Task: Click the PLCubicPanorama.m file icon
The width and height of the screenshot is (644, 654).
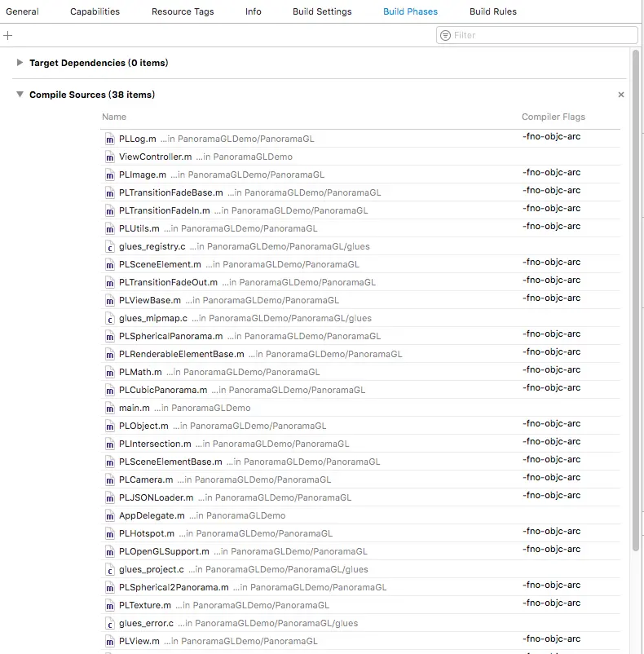Action: pos(109,391)
